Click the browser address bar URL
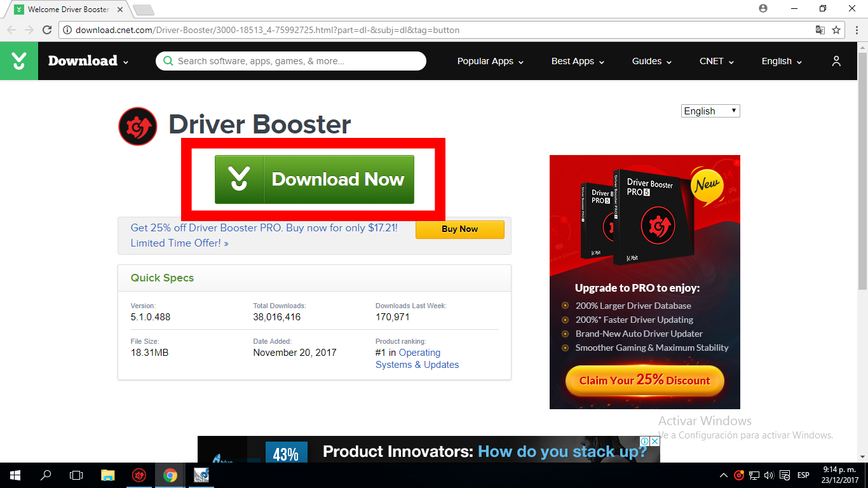 click(268, 30)
